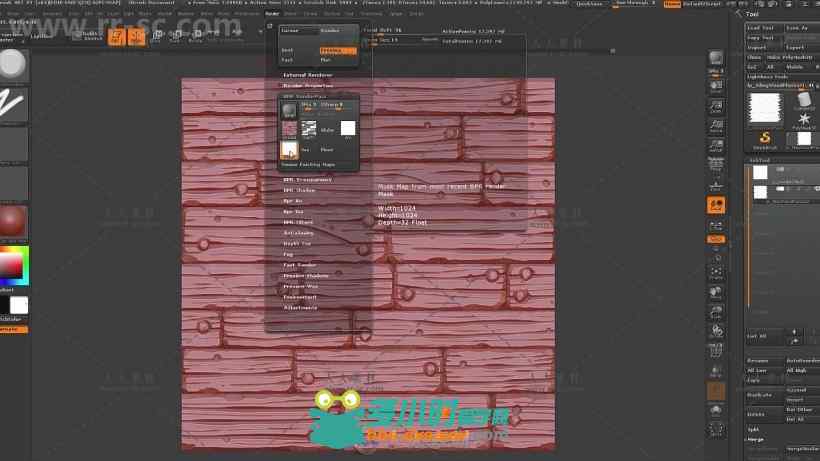The height and width of the screenshot is (461, 820).
Task: Select the Cylinder3D tool icon
Action: [804, 100]
